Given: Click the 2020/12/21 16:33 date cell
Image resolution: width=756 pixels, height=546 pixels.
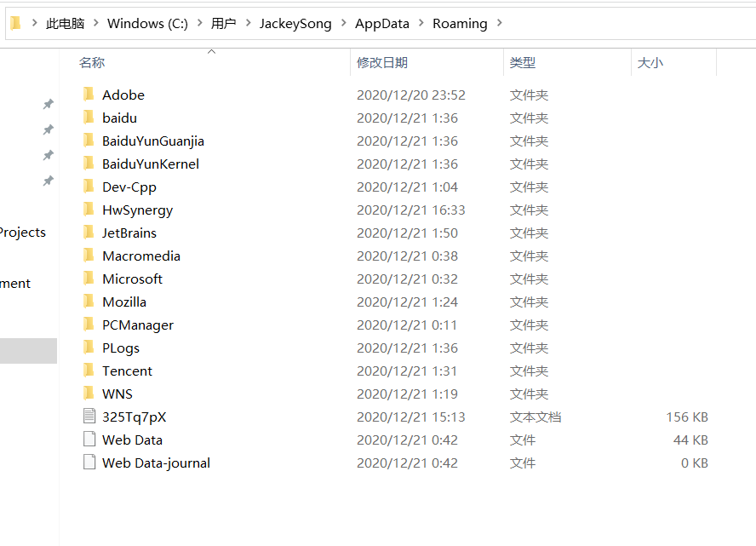Looking at the screenshot, I should pyautogui.click(x=411, y=210).
